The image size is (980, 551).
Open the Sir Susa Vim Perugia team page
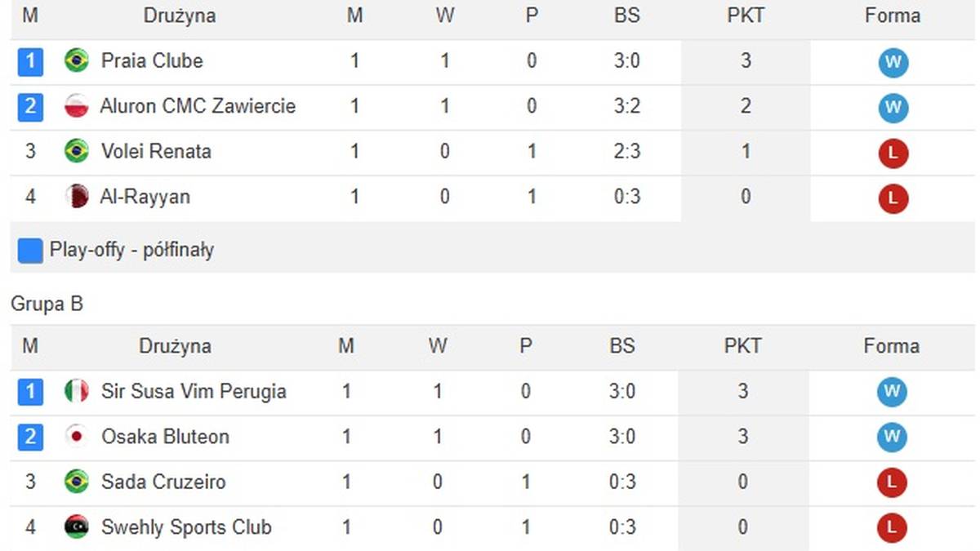click(x=194, y=392)
